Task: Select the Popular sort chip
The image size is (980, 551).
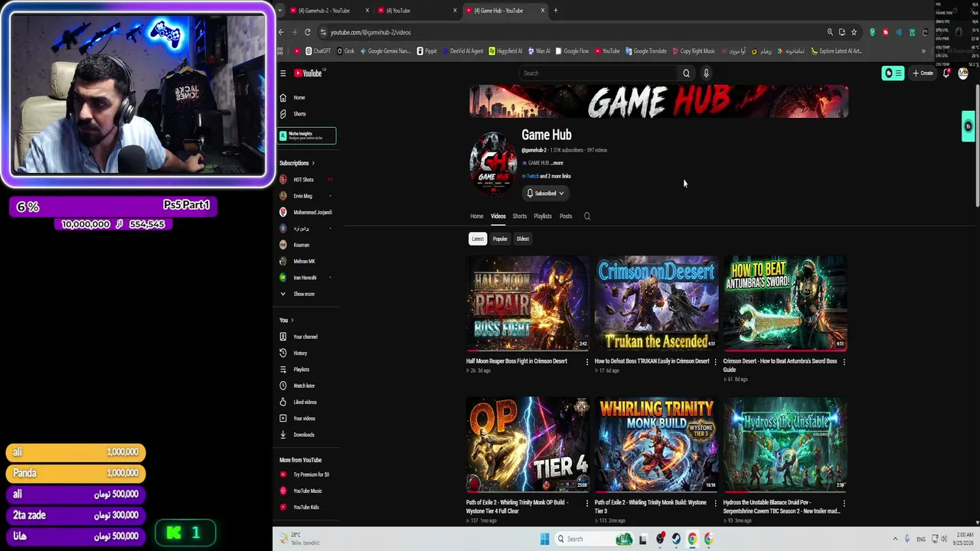Action: point(500,239)
